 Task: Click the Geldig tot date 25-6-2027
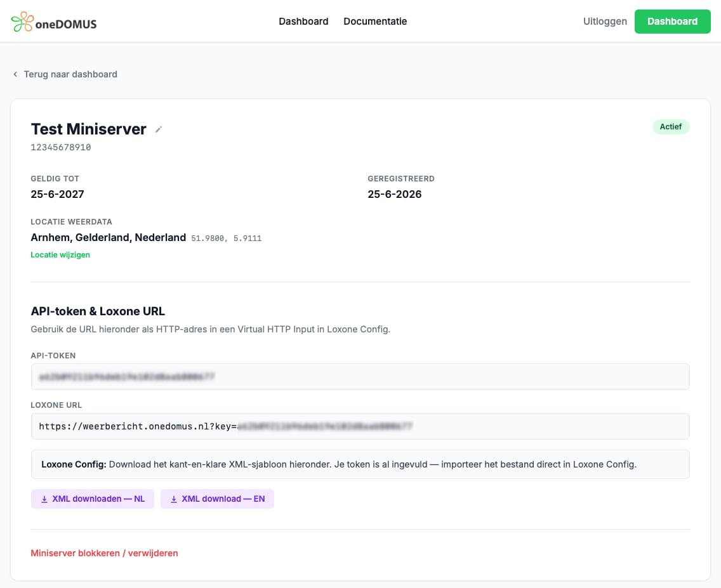58,194
